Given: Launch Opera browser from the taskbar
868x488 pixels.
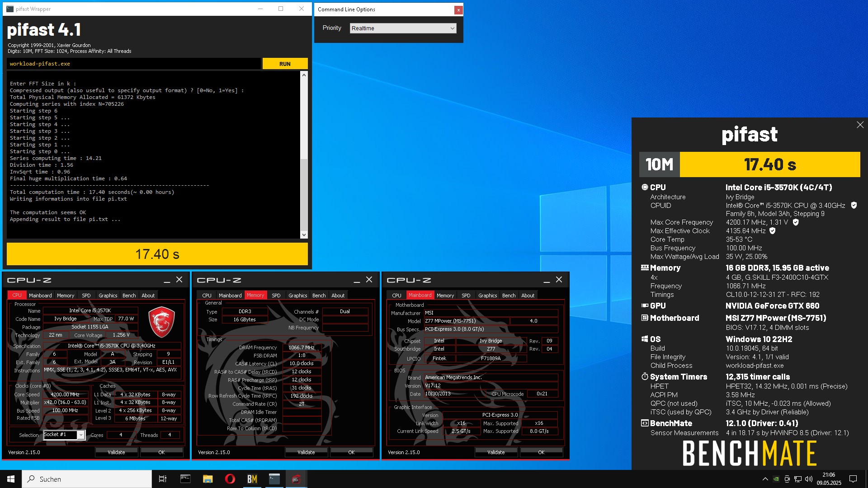Looking at the screenshot, I should pos(230,479).
